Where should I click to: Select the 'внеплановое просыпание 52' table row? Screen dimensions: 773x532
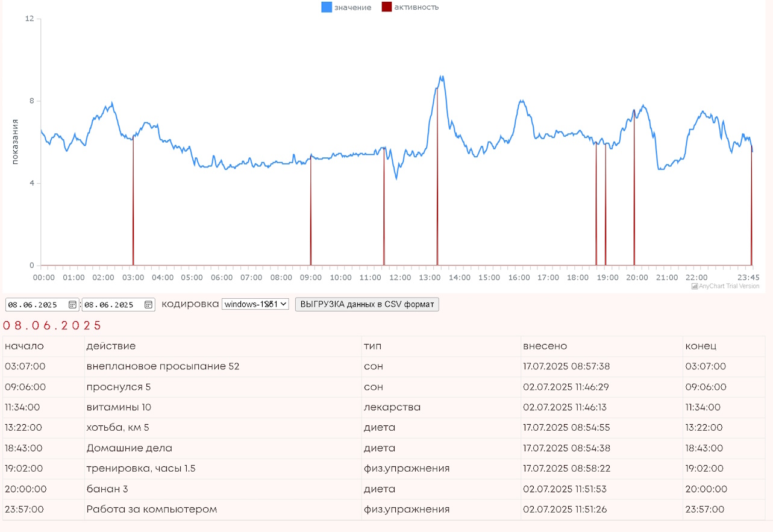point(163,366)
